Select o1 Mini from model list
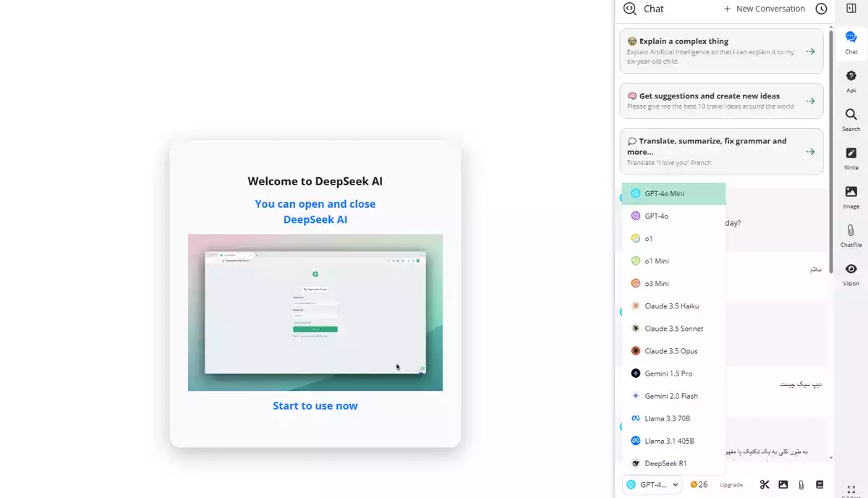 click(673, 261)
